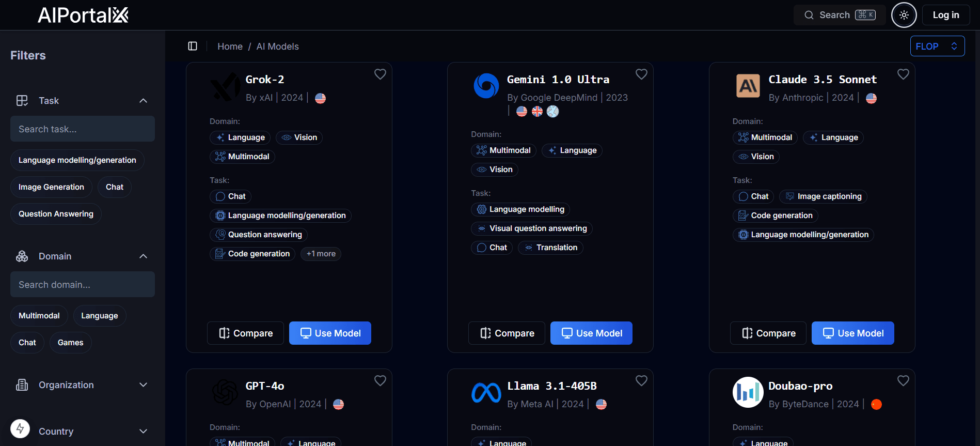980x446 pixels.
Task: Expand the Organization filter section
Action: [x=143, y=385]
